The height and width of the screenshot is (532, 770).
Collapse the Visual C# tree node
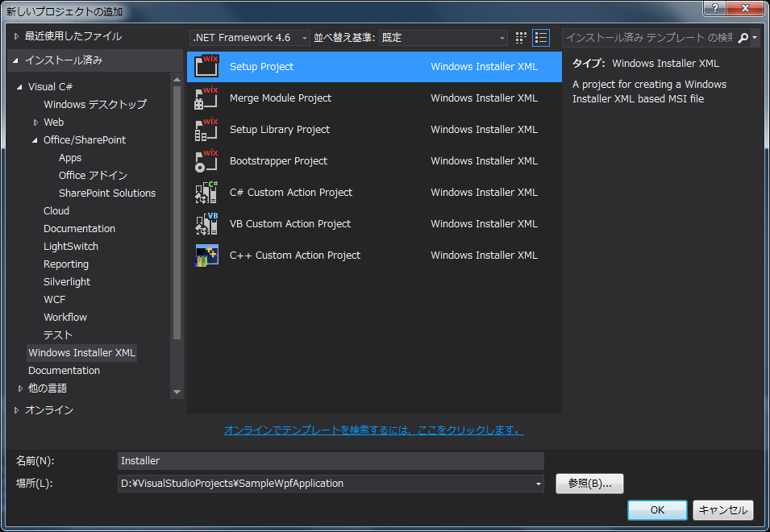(19, 87)
